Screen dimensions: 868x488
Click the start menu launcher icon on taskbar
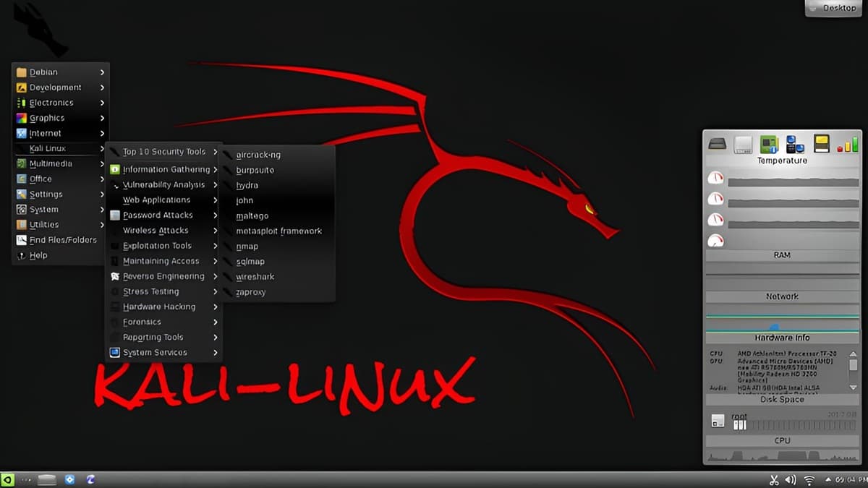pos(8,479)
